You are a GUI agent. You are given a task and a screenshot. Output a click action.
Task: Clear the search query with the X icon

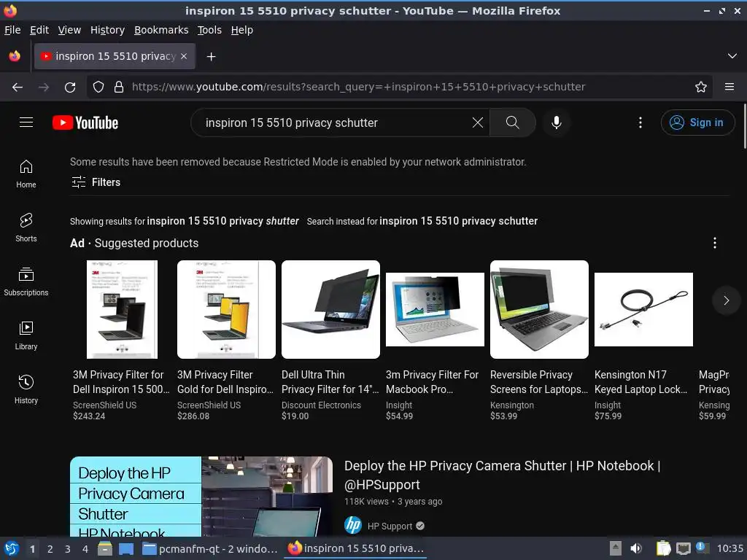point(477,122)
